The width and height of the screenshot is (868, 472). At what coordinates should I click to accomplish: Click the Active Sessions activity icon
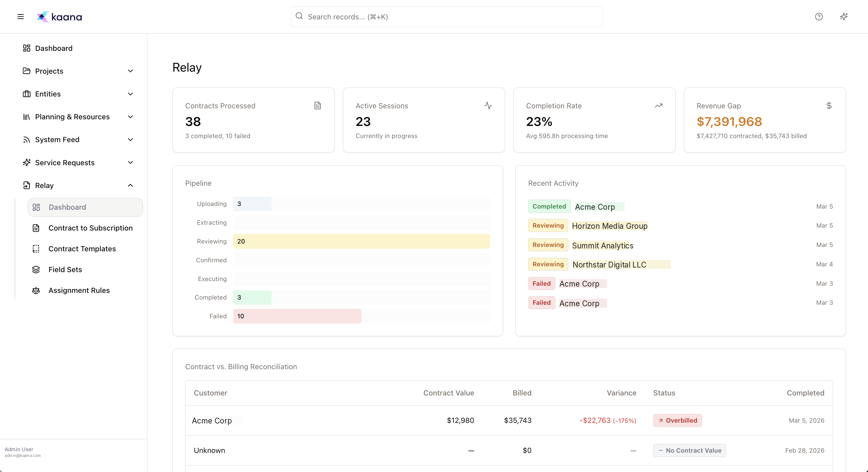point(488,106)
